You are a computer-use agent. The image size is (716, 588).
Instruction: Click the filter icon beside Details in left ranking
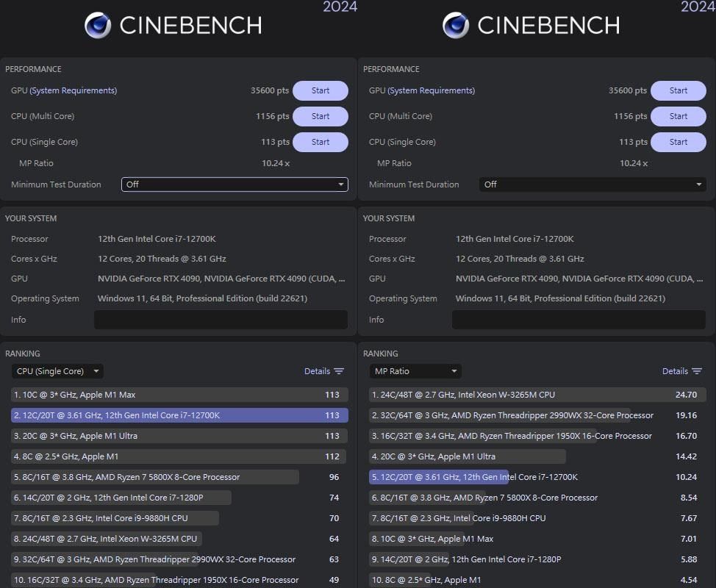pos(341,371)
